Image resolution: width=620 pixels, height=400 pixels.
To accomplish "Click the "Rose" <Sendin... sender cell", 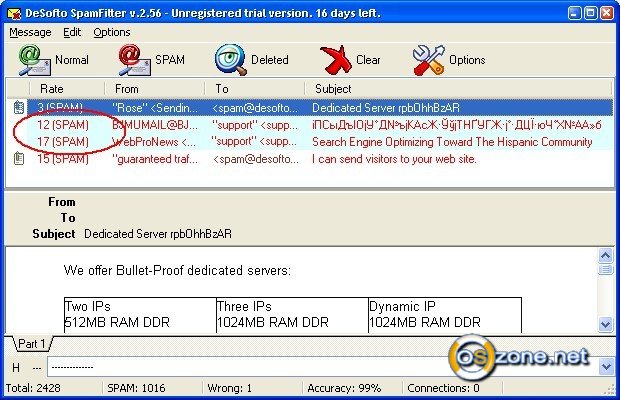I will (155, 108).
